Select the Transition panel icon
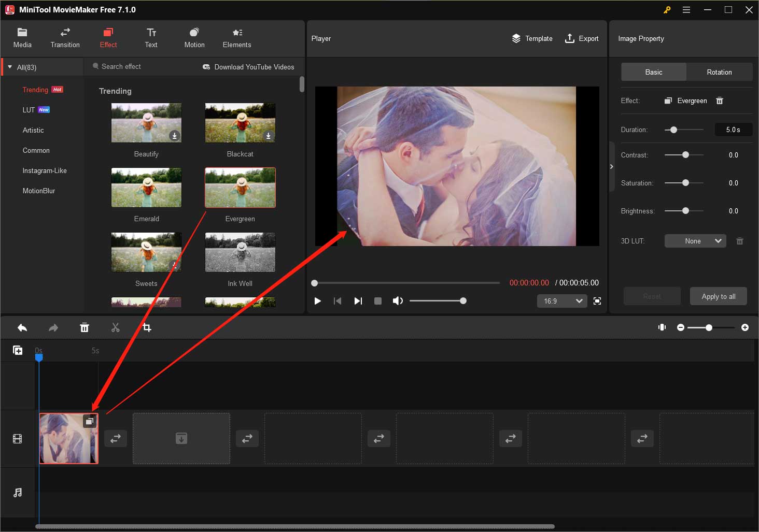The width and height of the screenshot is (759, 532). click(64, 38)
